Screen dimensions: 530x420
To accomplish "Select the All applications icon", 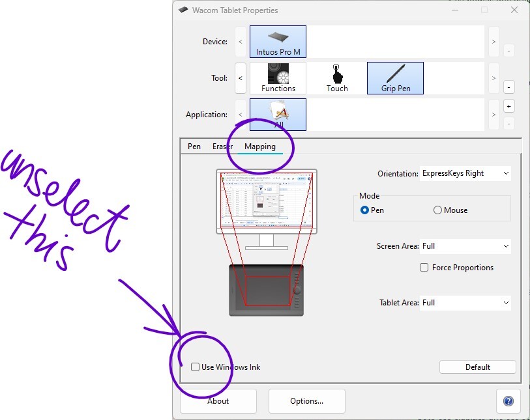I will [x=278, y=115].
